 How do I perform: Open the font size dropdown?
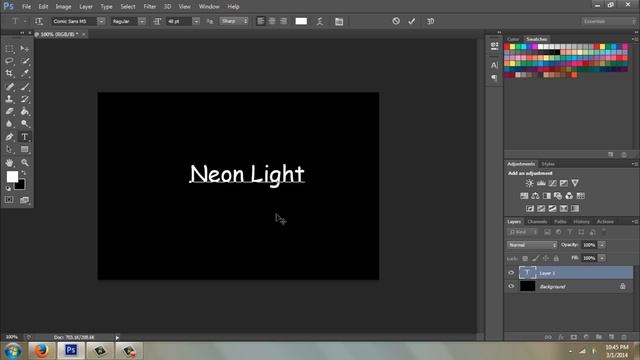coord(196,21)
